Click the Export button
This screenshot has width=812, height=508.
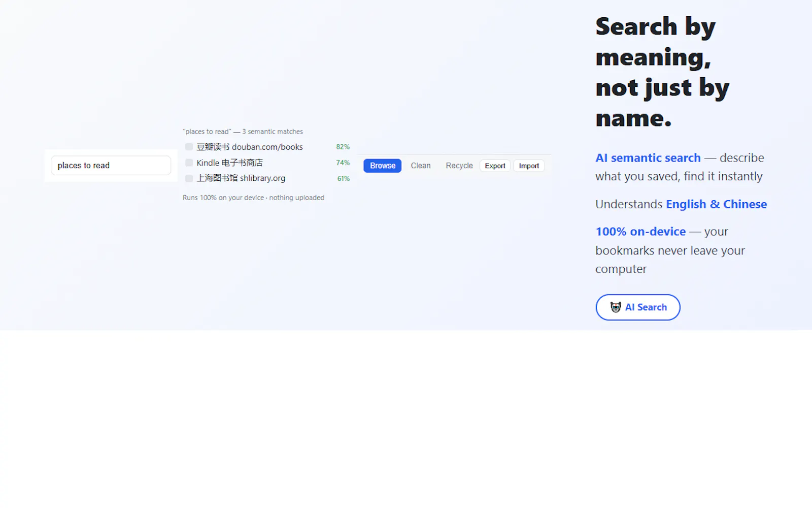pos(495,166)
